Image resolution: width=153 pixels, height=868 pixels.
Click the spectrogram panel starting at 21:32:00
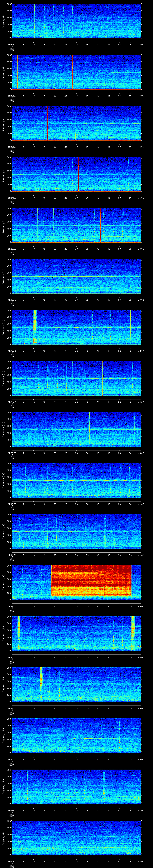(x=77, y=72)
